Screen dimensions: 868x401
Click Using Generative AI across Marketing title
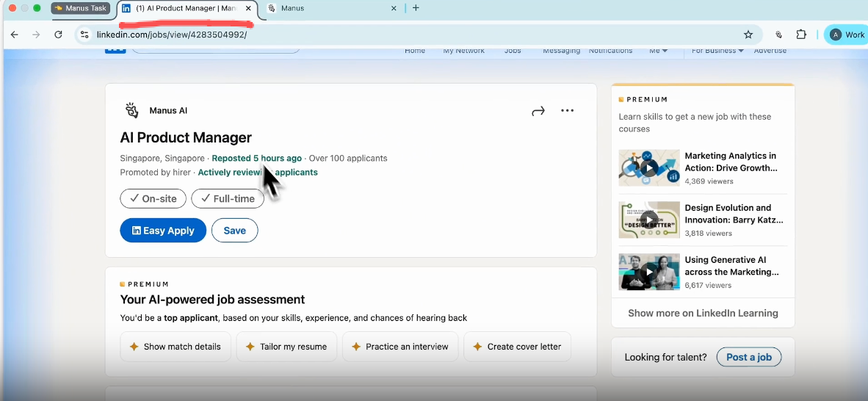732,266
